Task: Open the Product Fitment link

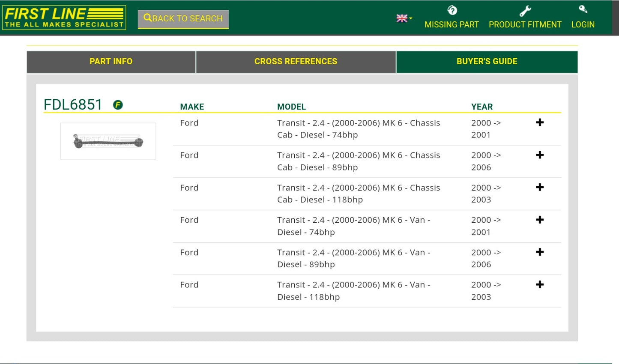Action: click(x=525, y=25)
